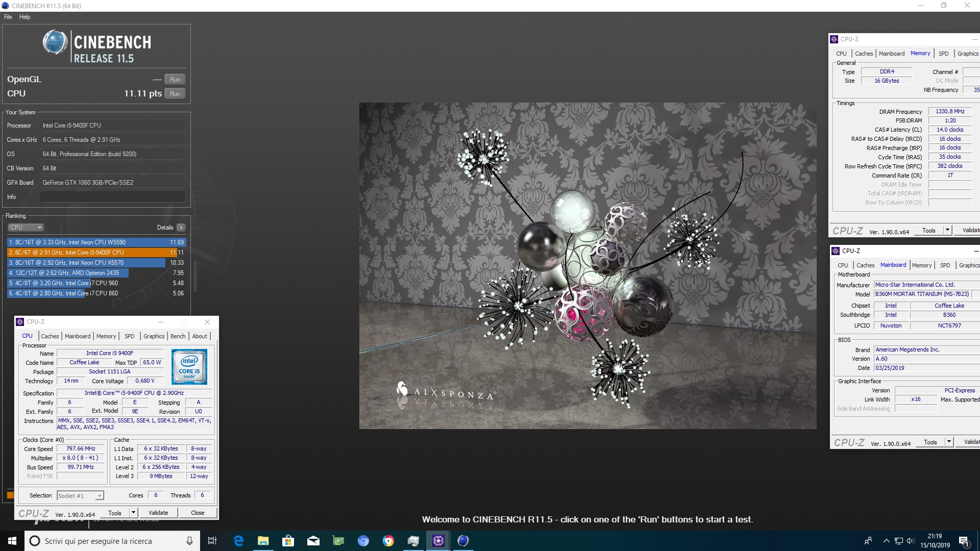Click the CPU-Z window icon in bottom-left title bar
This screenshot has width=980, height=551.
(20, 322)
